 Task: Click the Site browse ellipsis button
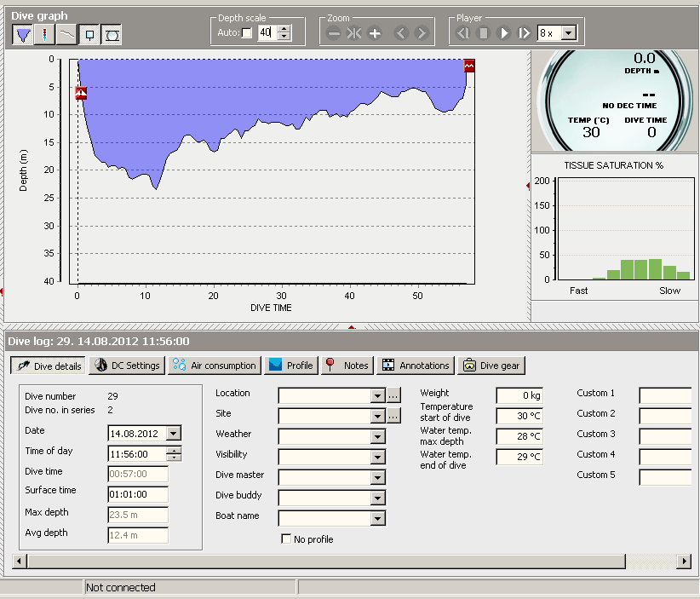393,416
